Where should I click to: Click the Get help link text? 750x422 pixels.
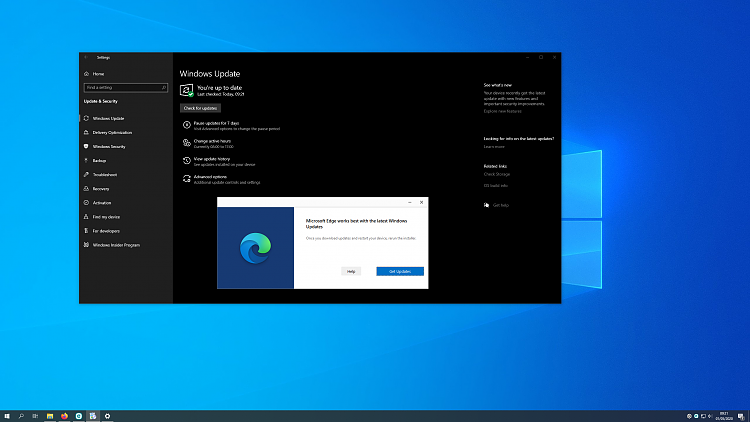501,205
